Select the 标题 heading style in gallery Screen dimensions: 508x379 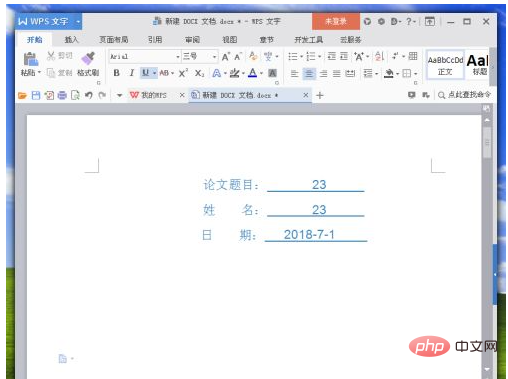(x=478, y=65)
